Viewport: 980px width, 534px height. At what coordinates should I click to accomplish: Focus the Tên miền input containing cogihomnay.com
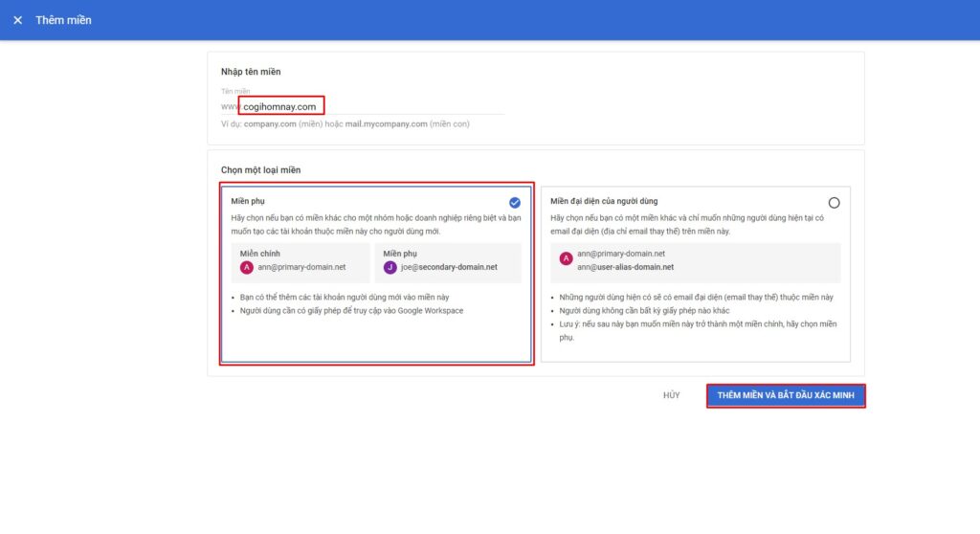(x=373, y=106)
